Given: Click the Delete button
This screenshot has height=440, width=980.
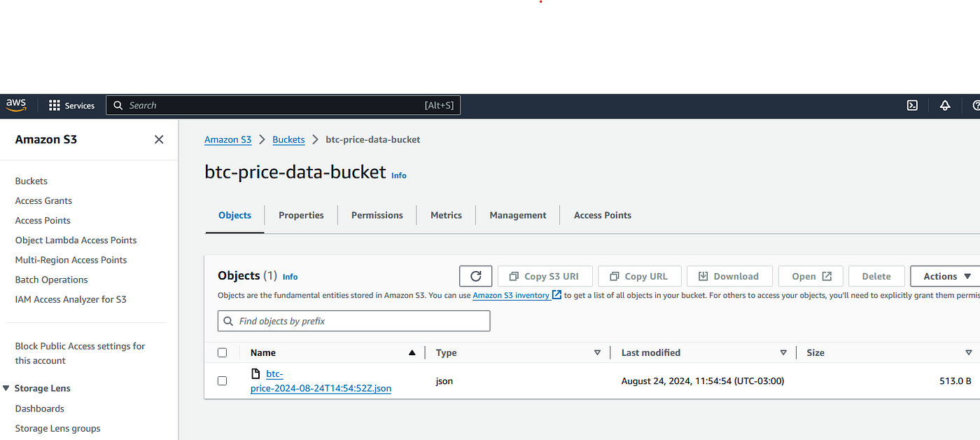Looking at the screenshot, I should click(x=876, y=276).
